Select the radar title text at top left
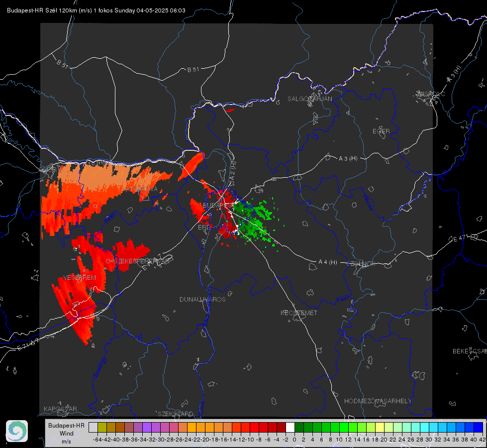This screenshot has height=448, width=487. pyautogui.click(x=97, y=10)
